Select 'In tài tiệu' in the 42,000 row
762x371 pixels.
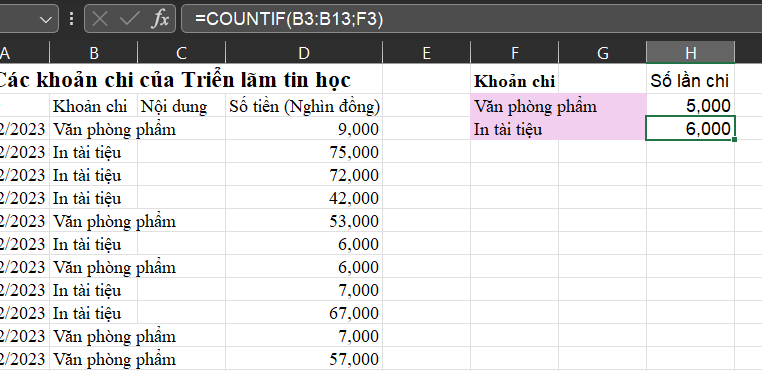click(x=93, y=198)
